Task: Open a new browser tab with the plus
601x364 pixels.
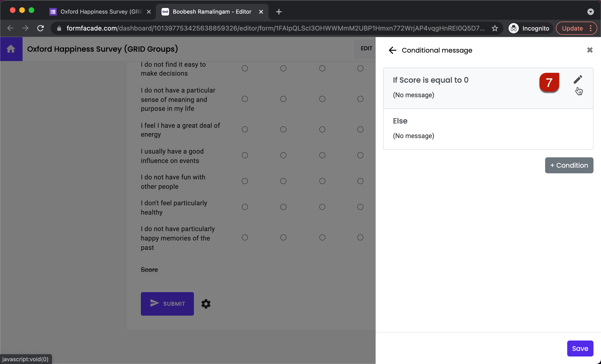Action: tap(278, 12)
